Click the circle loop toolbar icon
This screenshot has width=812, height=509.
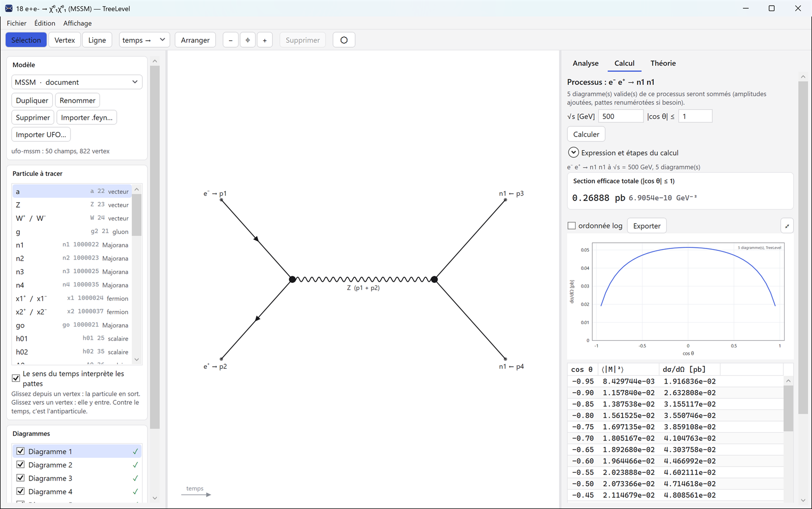(344, 40)
